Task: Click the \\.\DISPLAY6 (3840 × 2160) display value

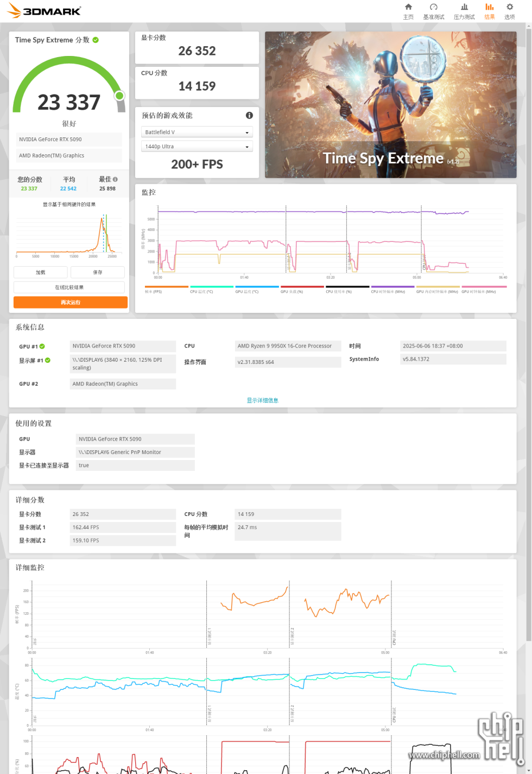Action: (123, 364)
